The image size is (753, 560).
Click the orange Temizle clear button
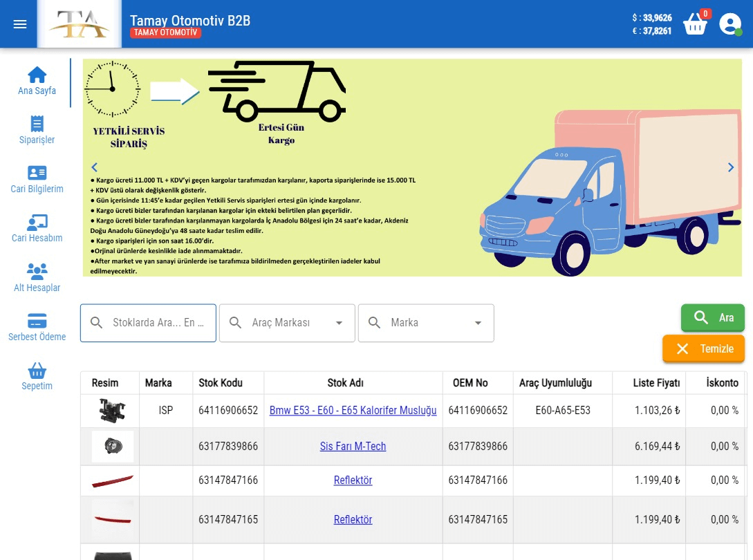click(703, 348)
